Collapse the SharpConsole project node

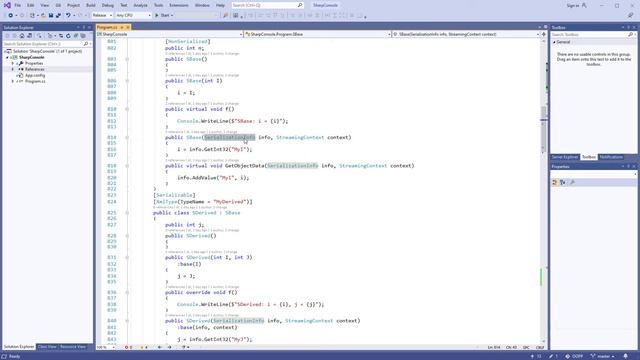point(7,58)
